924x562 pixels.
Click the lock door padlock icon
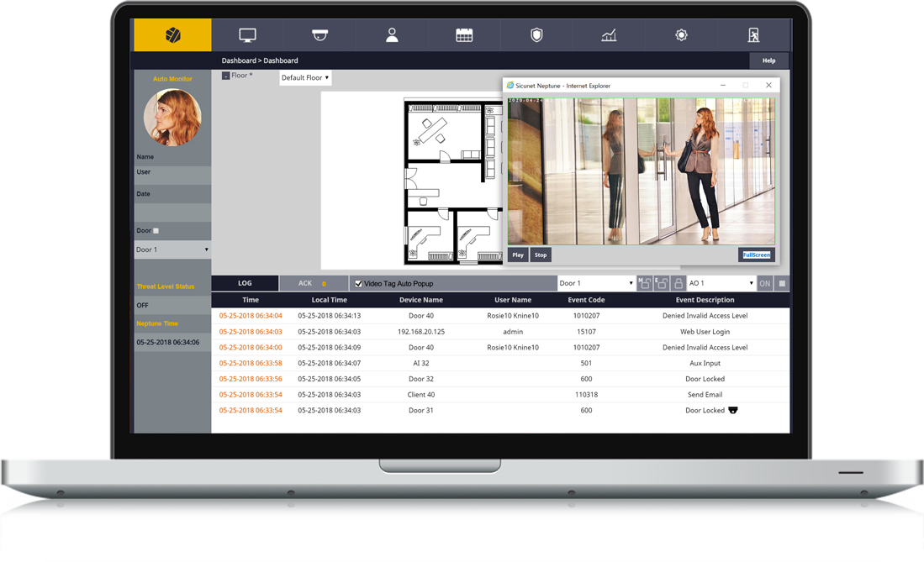tap(678, 283)
